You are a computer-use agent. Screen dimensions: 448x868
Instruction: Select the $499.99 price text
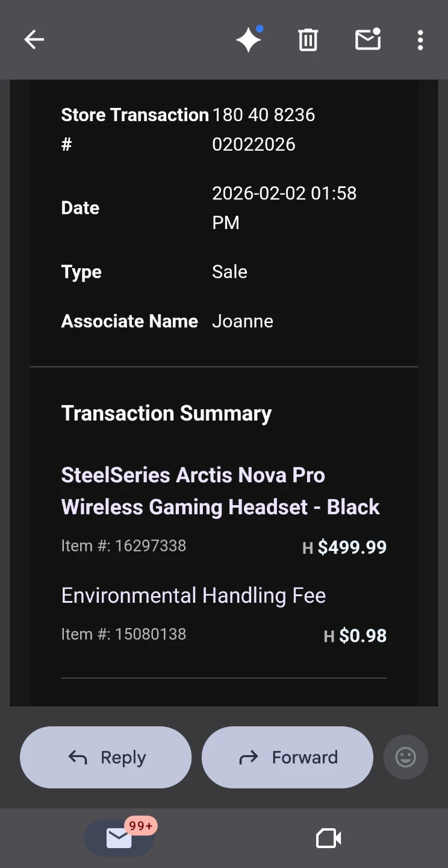(352, 547)
